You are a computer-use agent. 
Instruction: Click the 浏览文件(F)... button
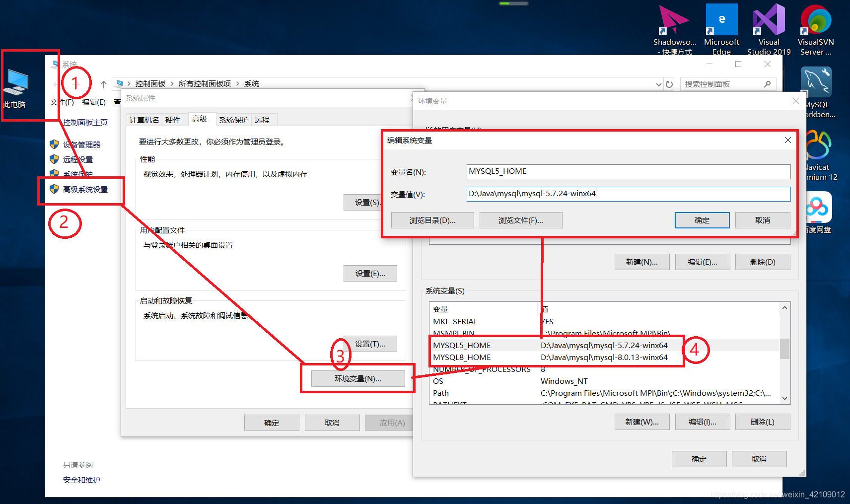point(521,220)
